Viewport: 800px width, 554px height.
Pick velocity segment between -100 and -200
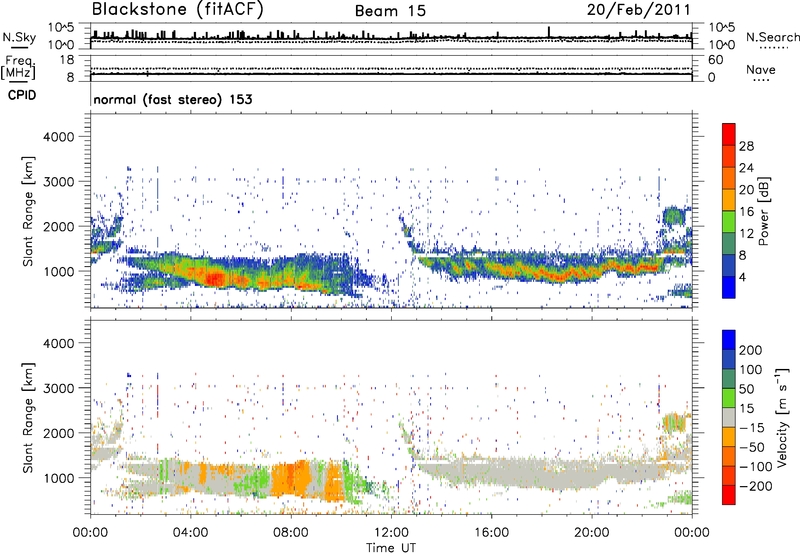(729, 475)
